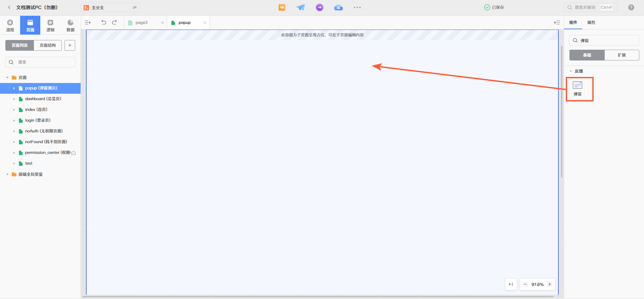Screen dimensions: 644x299
Task: Click home icon beside permission_center
Action: click(74, 153)
